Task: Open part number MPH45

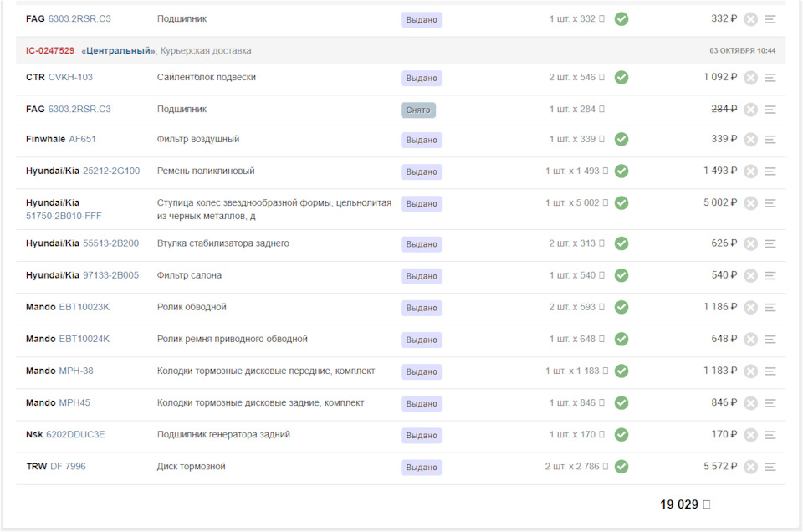Action: tap(74, 402)
